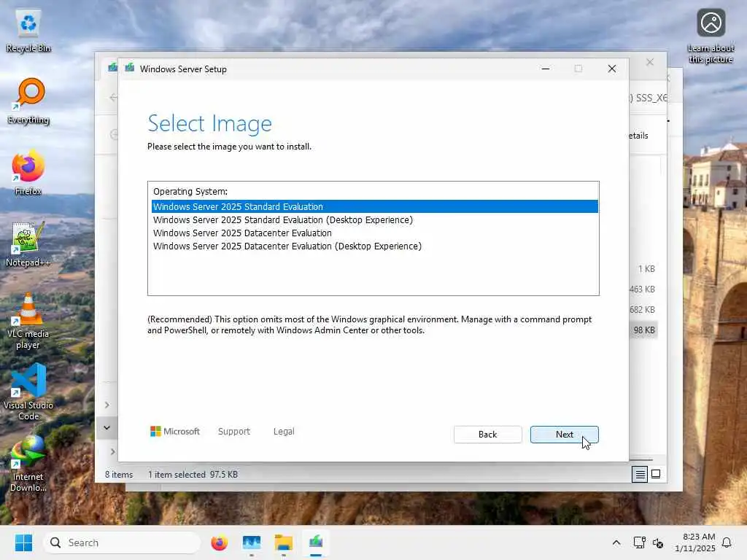747x560 pixels.
Task: Close the Windows Server Setup window
Action: click(x=612, y=69)
